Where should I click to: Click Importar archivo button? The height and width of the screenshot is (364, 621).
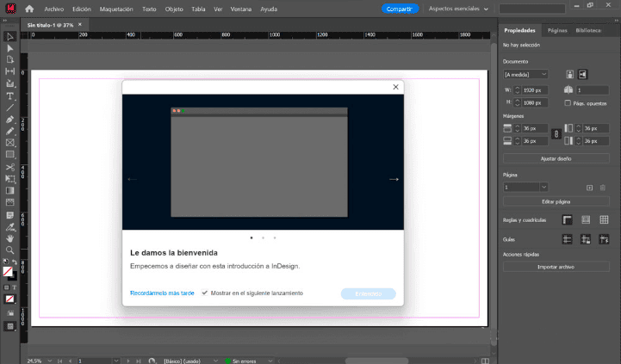(556, 267)
